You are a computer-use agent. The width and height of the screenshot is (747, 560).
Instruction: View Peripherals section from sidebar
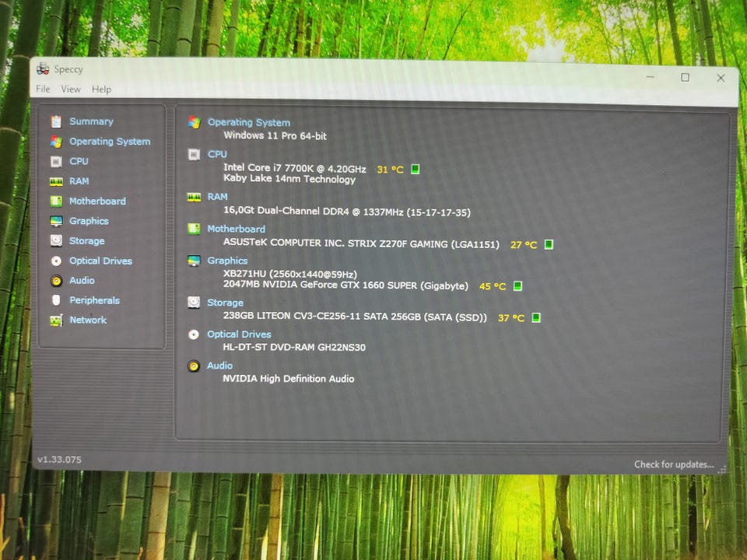[x=95, y=300]
